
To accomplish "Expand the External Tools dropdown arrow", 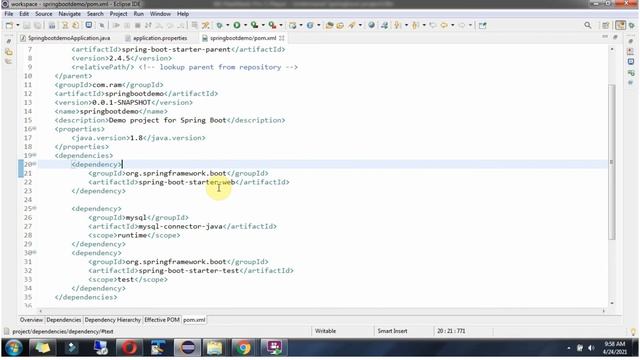I will 281,25.
